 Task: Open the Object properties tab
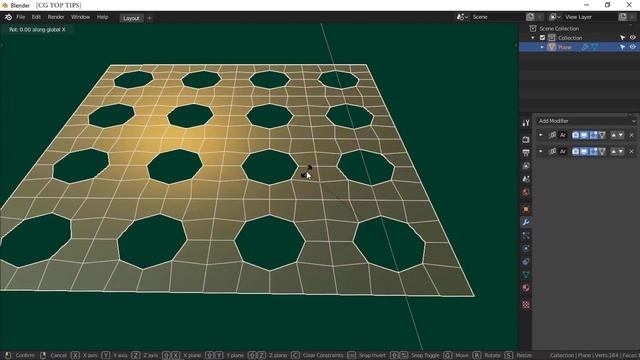526,209
